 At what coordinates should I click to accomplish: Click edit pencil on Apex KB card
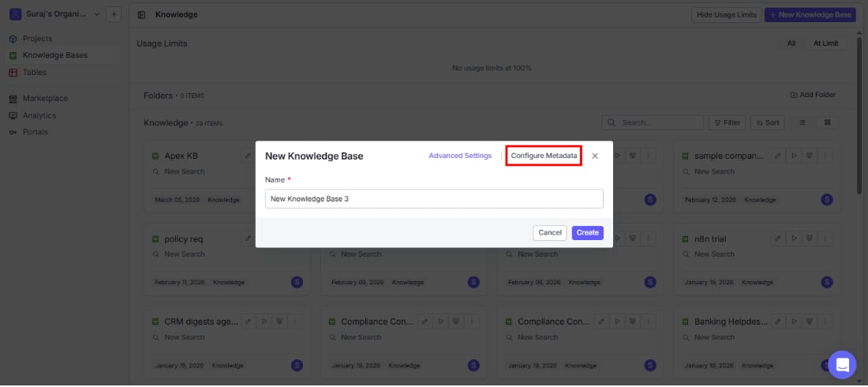[248, 156]
